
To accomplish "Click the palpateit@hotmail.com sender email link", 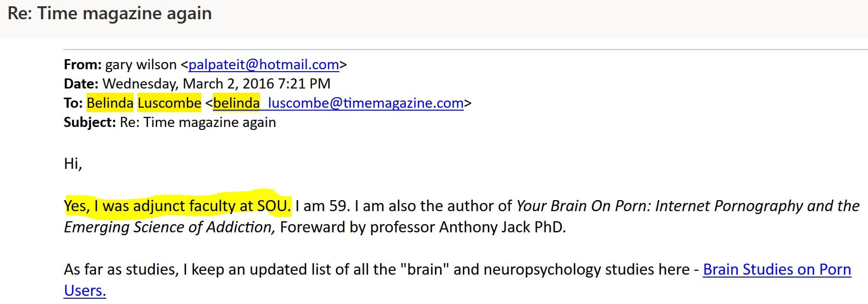I will [264, 64].
